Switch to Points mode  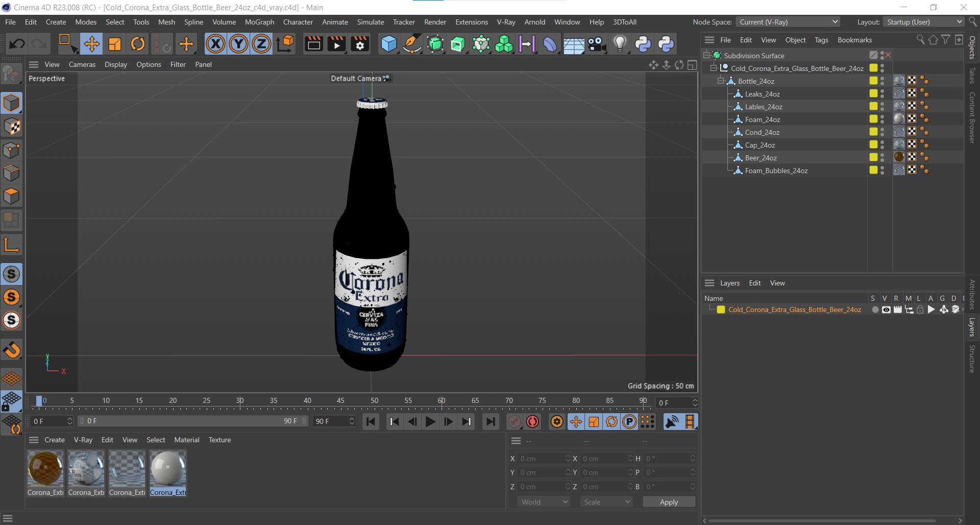(x=11, y=151)
